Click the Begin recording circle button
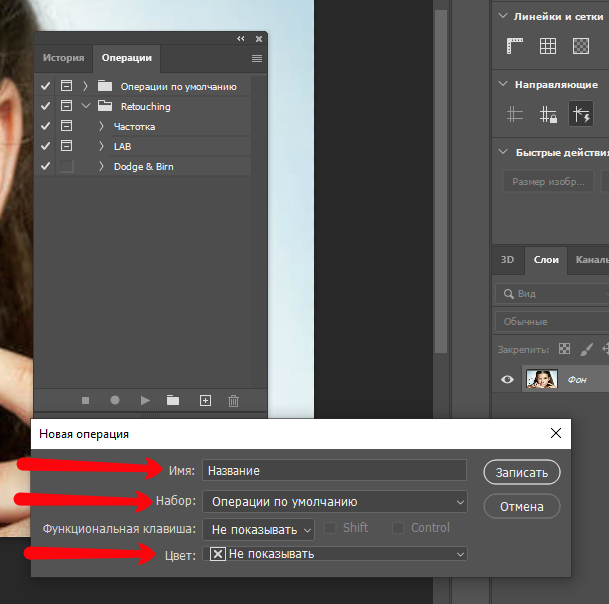 point(115,400)
